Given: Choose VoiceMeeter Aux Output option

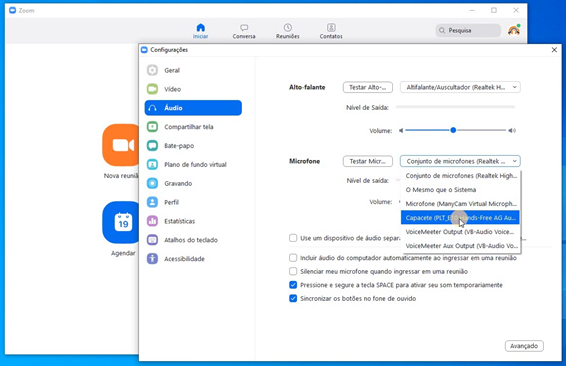Looking at the screenshot, I should tap(460, 246).
